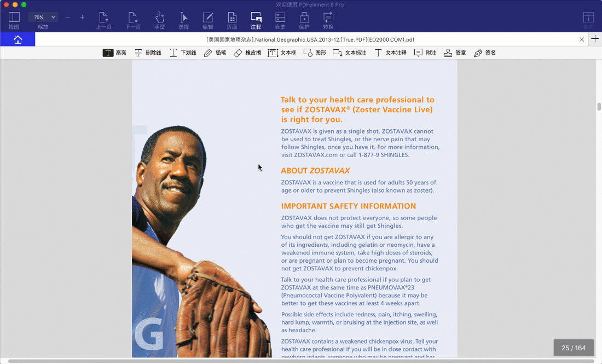Image resolution: width=602 pixels, height=364 pixels.
Task: Select the 文本标注 text callout tool
Action: point(349,53)
